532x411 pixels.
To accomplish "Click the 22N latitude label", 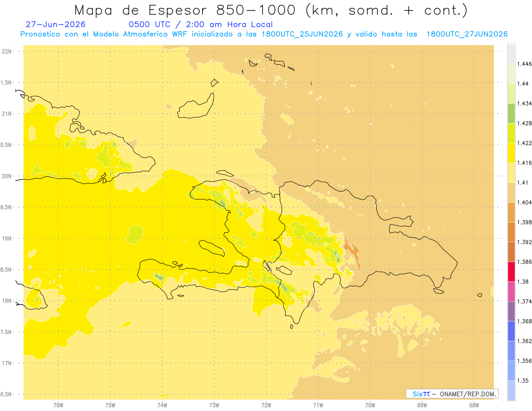I will click(x=7, y=51).
